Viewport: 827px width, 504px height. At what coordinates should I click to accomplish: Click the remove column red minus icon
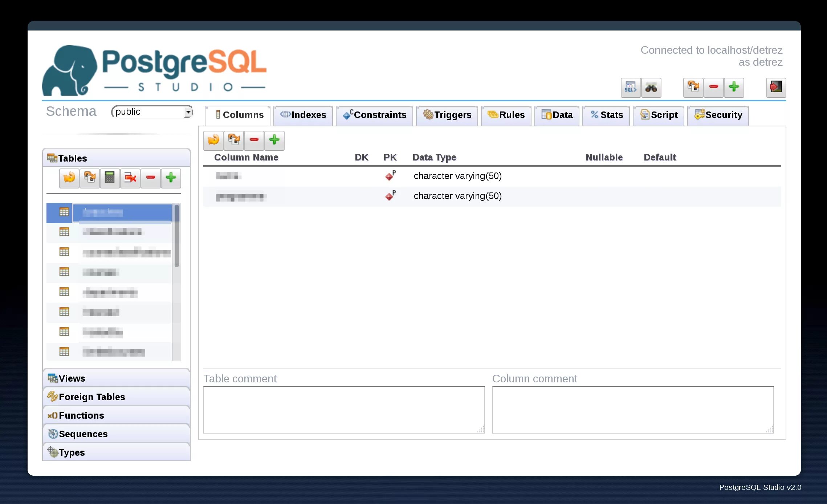pos(254,140)
